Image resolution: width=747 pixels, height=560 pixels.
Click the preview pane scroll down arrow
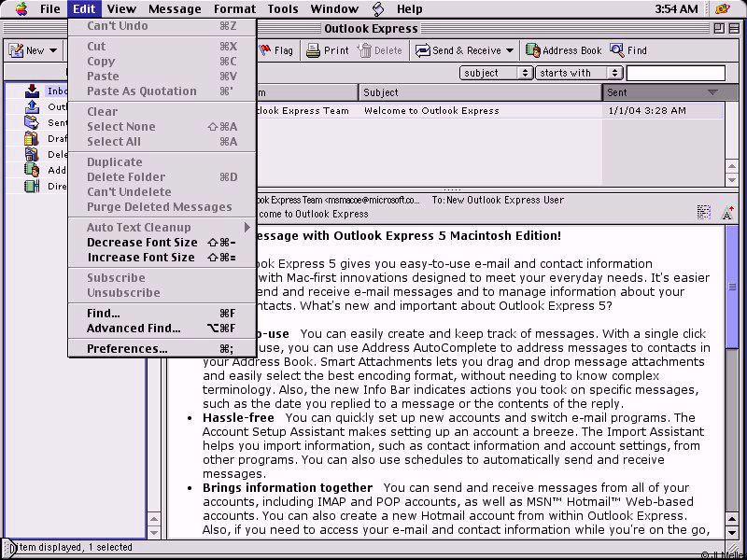(x=732, y=532)
